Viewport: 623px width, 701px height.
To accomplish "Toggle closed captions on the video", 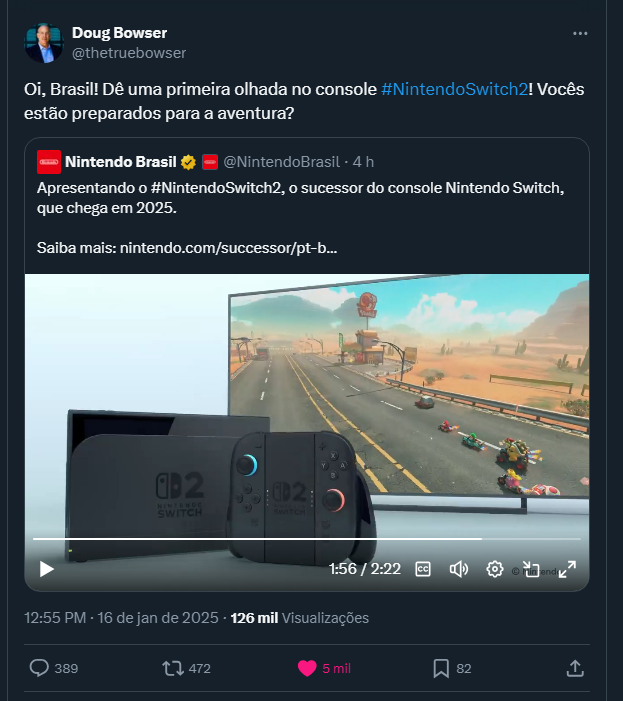I will point(423,569).
